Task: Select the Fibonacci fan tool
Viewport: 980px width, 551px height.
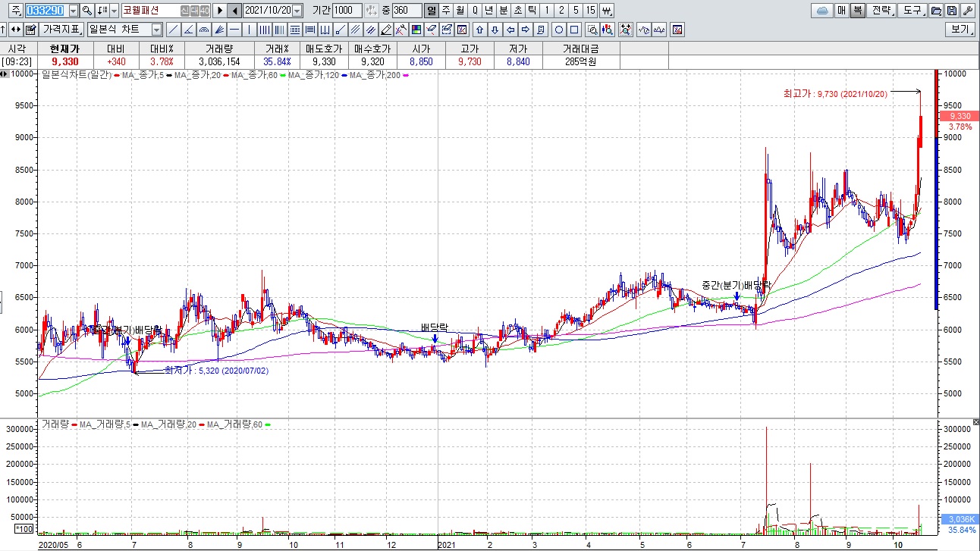Action: tap(219, 30)
